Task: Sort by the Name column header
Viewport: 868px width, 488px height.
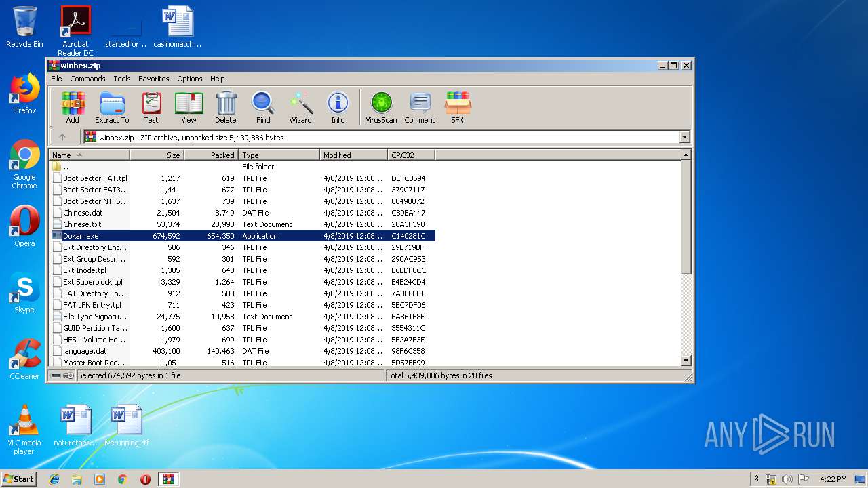Action: point(89,155)
